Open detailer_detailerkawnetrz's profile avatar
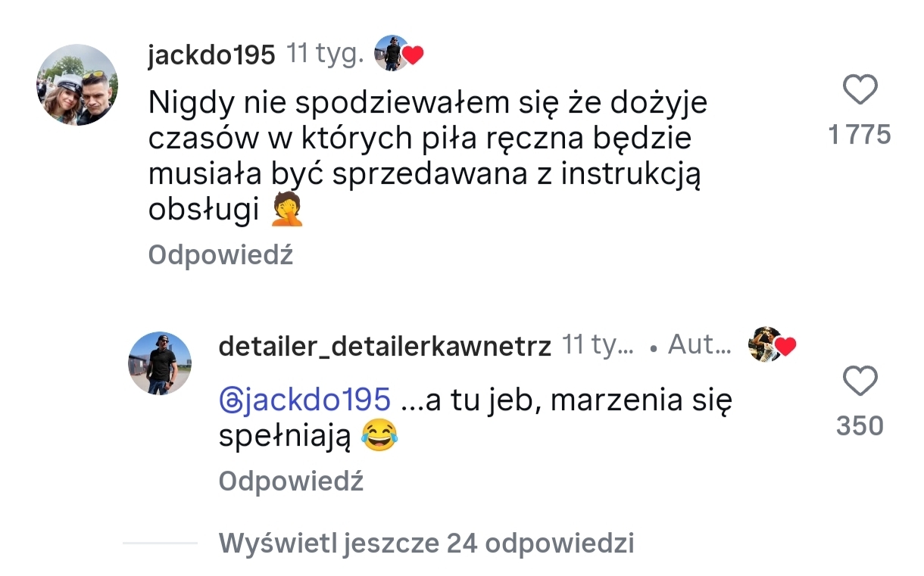 pos(160,363)
